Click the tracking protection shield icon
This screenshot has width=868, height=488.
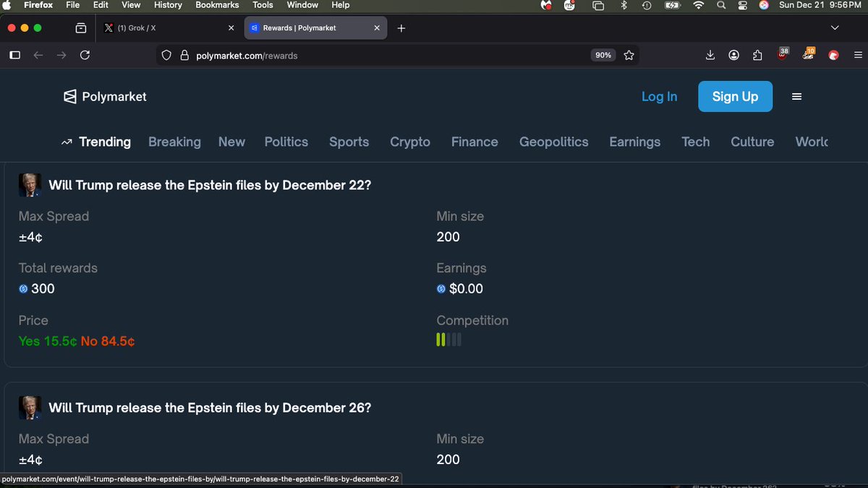pos(166,55)
